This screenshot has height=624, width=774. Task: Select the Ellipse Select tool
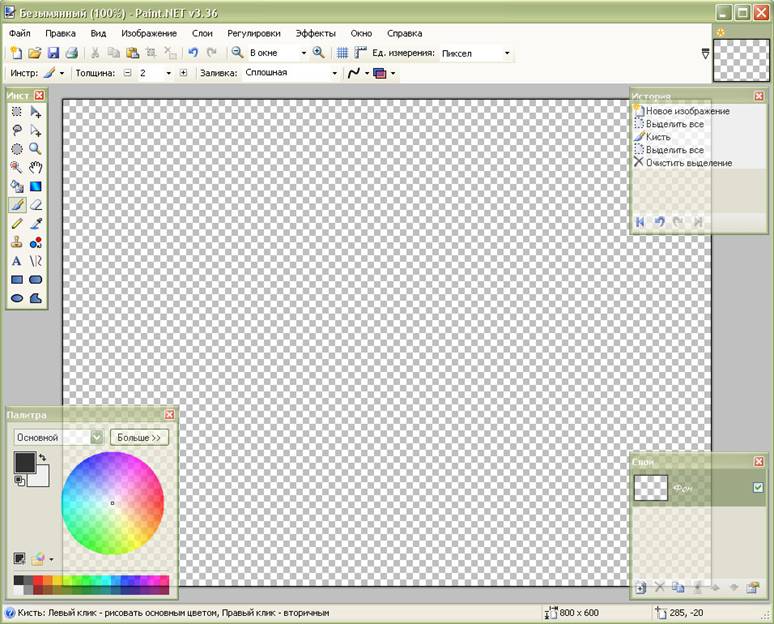click(17, 149)
